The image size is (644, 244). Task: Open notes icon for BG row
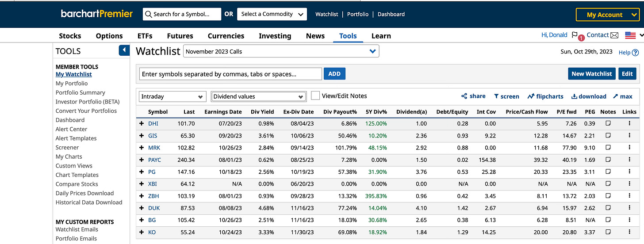[608, 220]
